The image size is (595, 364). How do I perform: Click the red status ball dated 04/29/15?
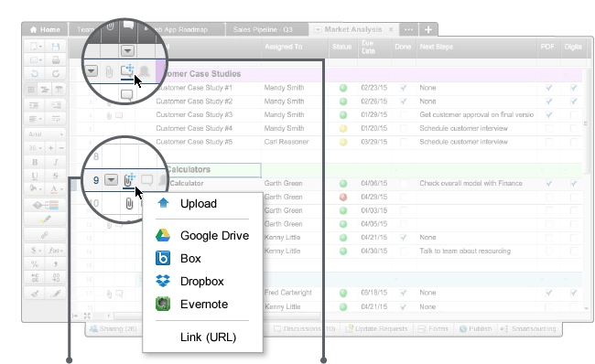click(343, 198)
